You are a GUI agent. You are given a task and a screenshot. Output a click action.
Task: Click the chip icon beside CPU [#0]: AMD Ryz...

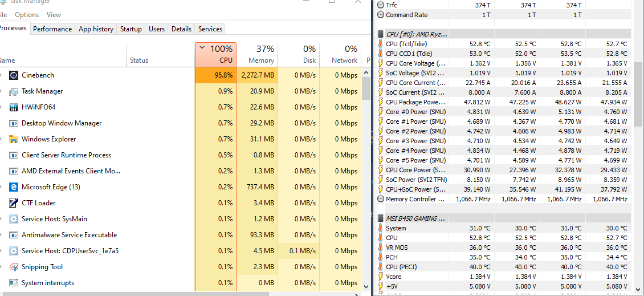tap(380, 34)
